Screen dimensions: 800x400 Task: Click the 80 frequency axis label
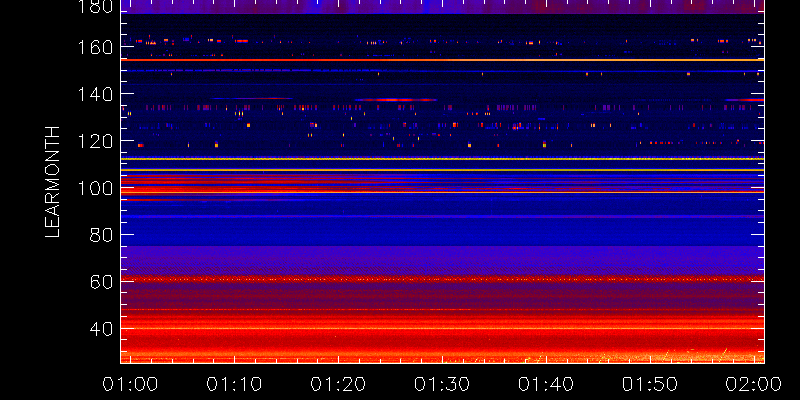[102, 235]
